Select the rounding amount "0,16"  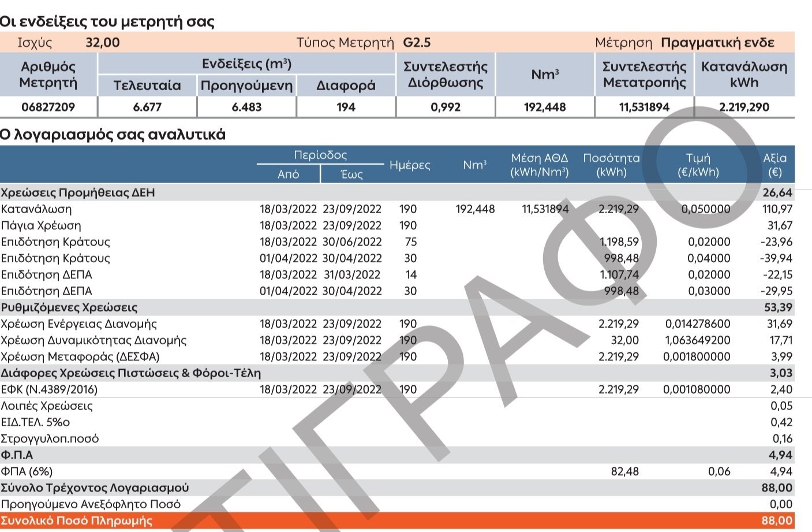[783, 438]
